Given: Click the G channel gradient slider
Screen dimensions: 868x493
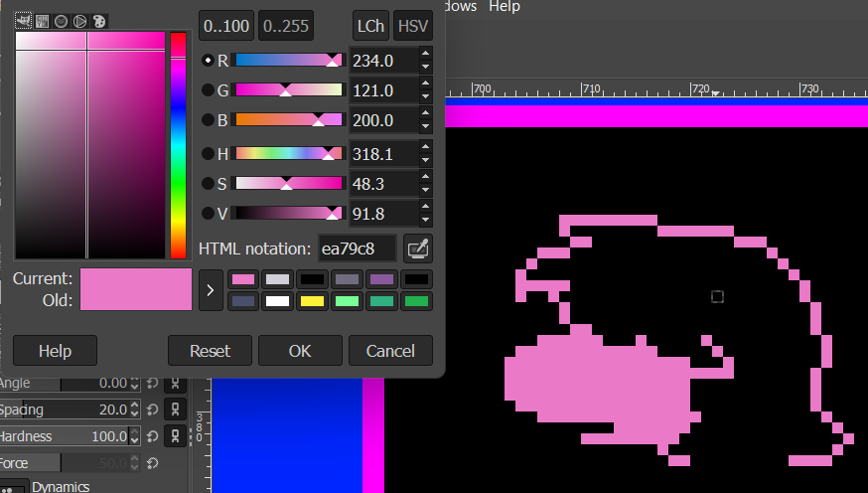Looking at the screenshot, I should coord(288,90).
